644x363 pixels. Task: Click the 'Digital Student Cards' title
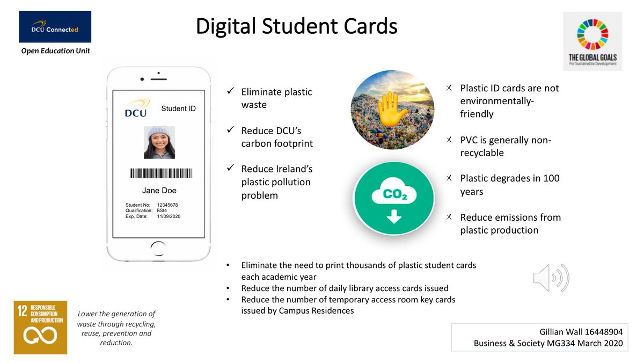(x=296, y=26)
